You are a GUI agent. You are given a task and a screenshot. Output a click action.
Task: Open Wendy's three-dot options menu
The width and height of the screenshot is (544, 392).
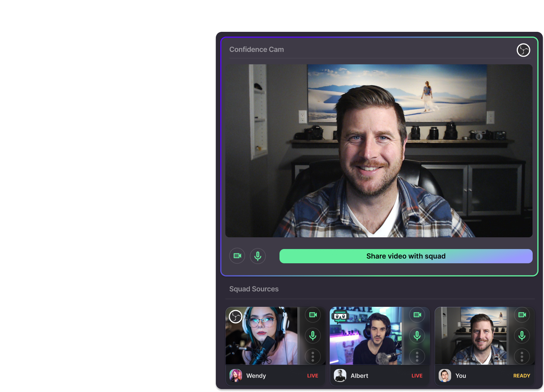tap(313, 356)
